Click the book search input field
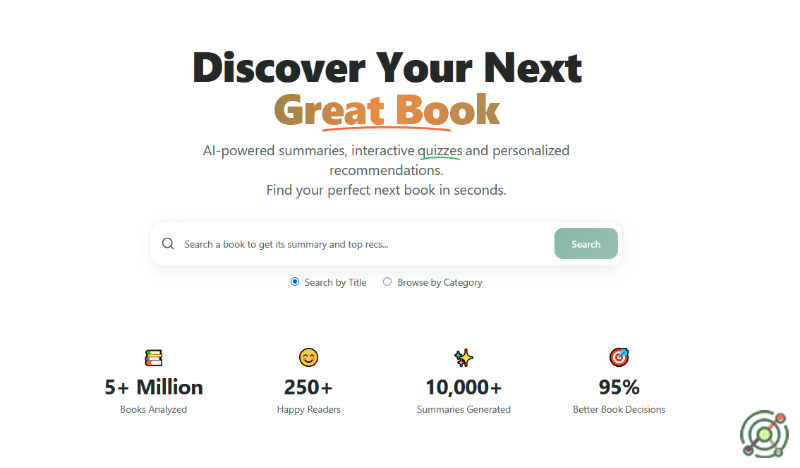 (360, 244)
